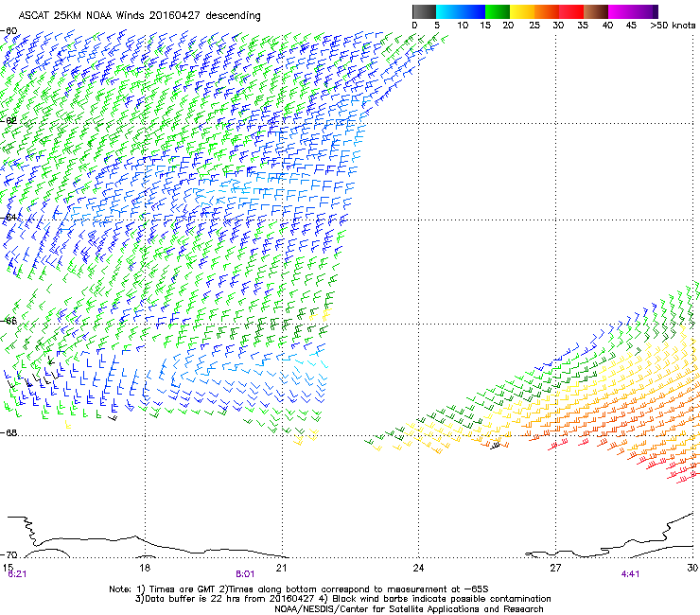The height and width of the screenshot is (615, 700).
Task: Click the green 15-20 knots legend swatch
Action: click(x=498, y=11)
